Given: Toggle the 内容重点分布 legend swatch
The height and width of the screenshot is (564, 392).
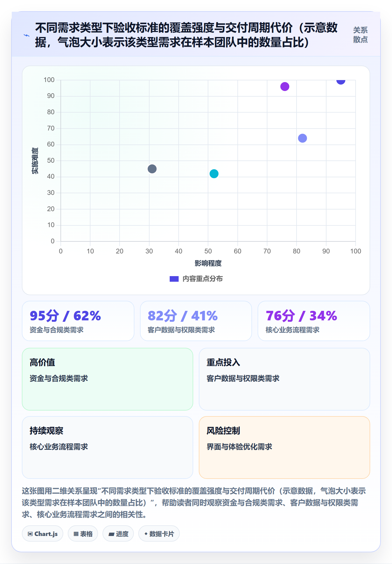Looking at the screenshot, I should pyautogui.click(x=174, y=279).
